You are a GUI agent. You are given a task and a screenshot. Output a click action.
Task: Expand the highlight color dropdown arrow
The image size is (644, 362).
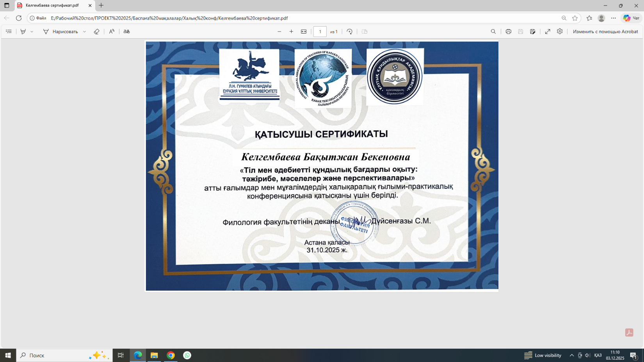[x=32, y=32]
